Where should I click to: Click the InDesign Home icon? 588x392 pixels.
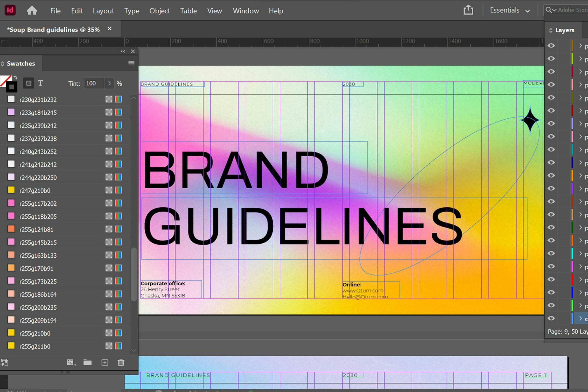[x=32, y=11]
